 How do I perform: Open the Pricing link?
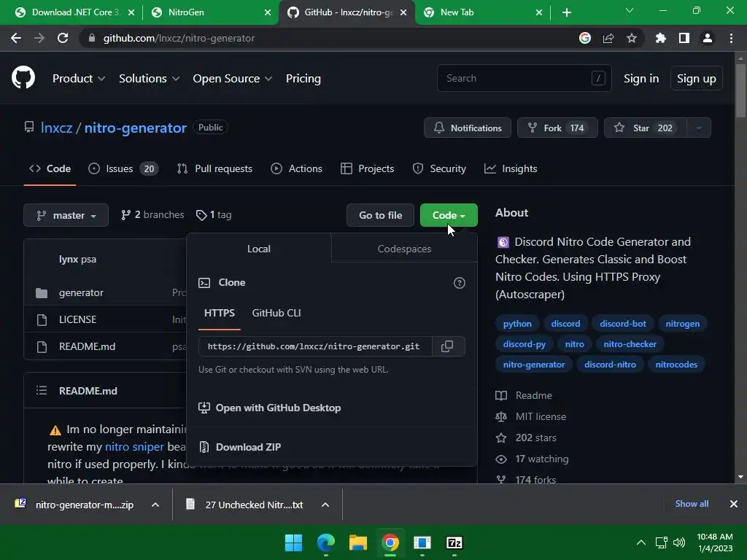[303, 79]
